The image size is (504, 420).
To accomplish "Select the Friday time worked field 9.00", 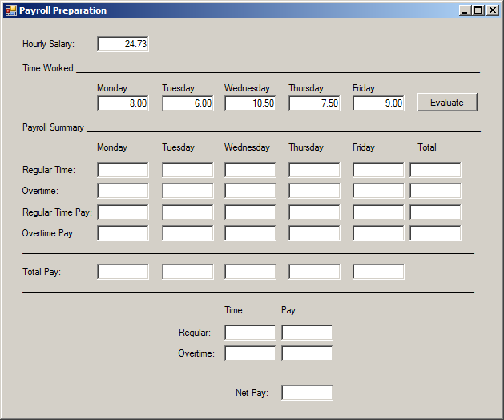I will click(x=378, y=103).
